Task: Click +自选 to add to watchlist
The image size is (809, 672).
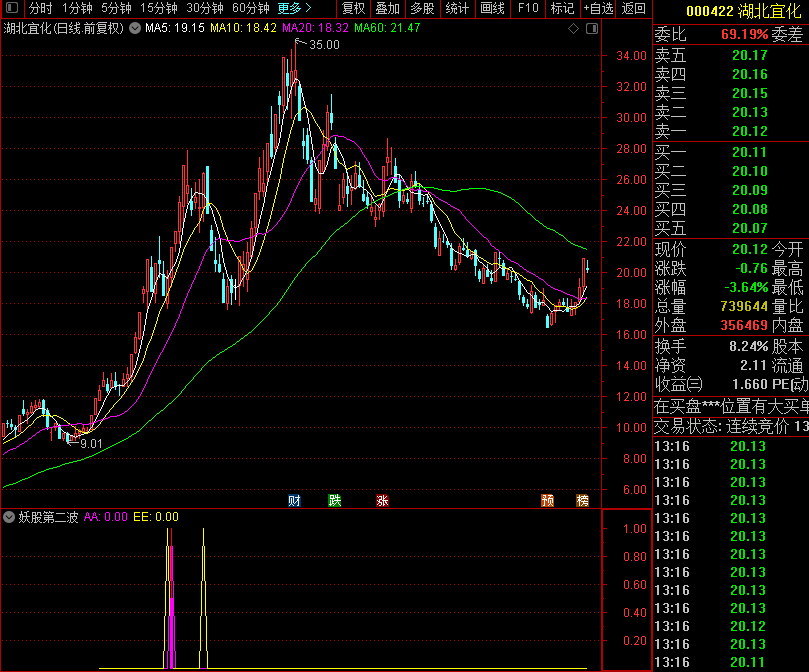Action: (x=597, y=8)
